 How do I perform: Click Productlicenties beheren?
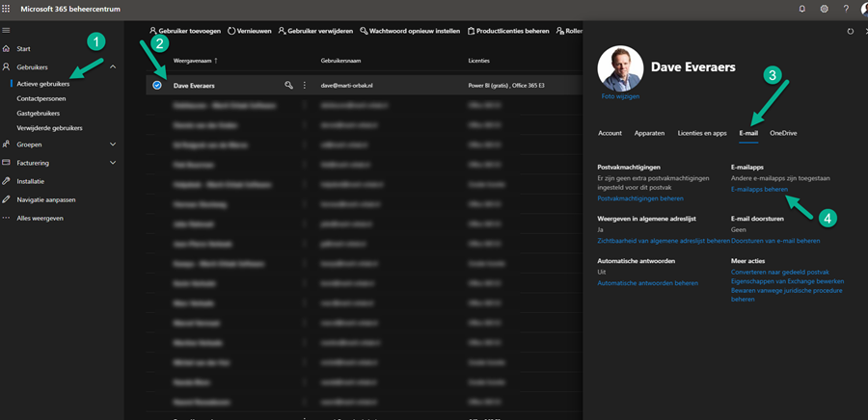coord(508,31)
